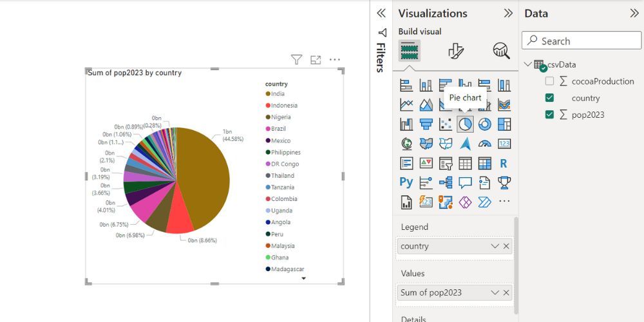644x322 pixels.
Task: Click the India legend color marker
Action: (x=268, y=94)
